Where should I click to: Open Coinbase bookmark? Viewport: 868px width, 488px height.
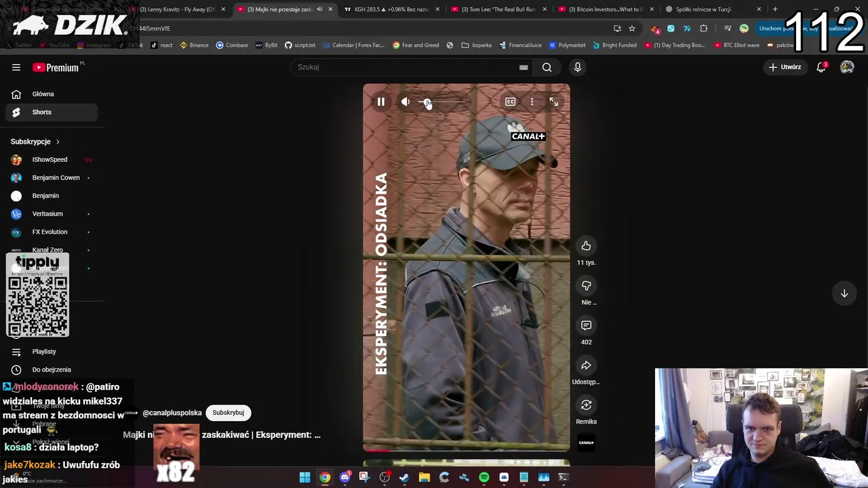pos(232,45)
